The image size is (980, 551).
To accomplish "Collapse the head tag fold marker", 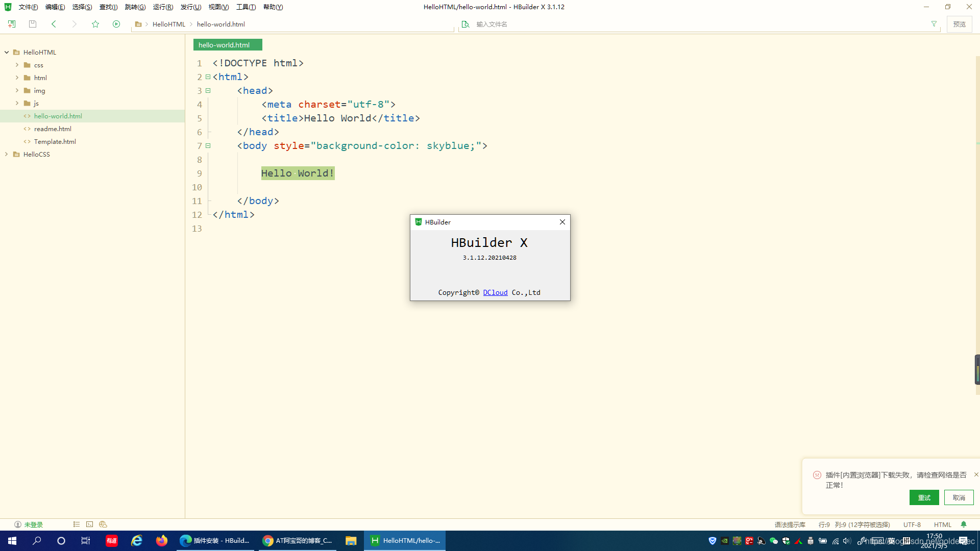I will pos(208,91).
